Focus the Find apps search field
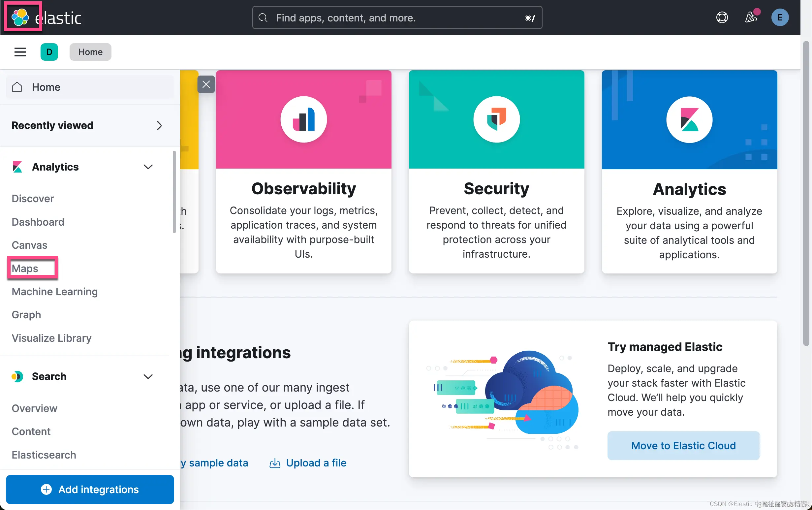812x510 pixels. point(397,17)
